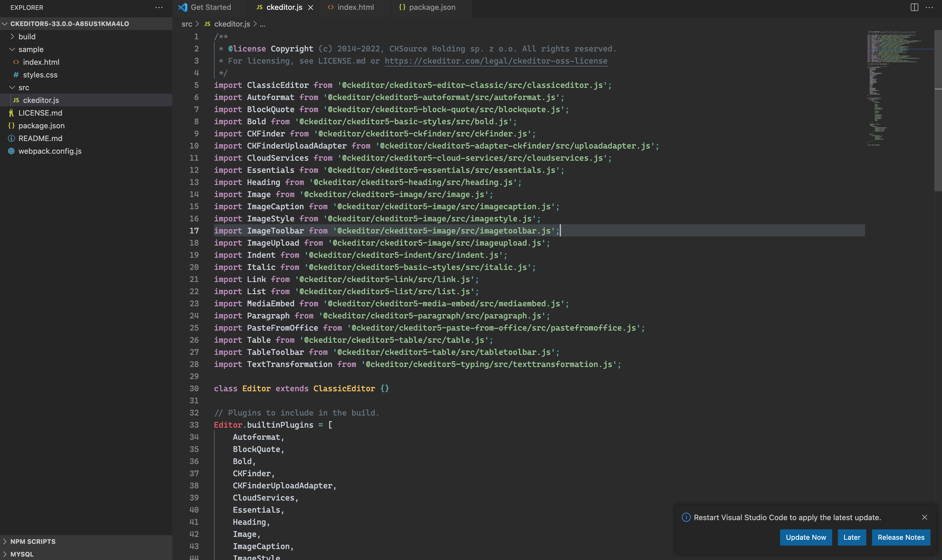Click the Later button
This screenshot has width=942, height=560.
click(852, 537)
